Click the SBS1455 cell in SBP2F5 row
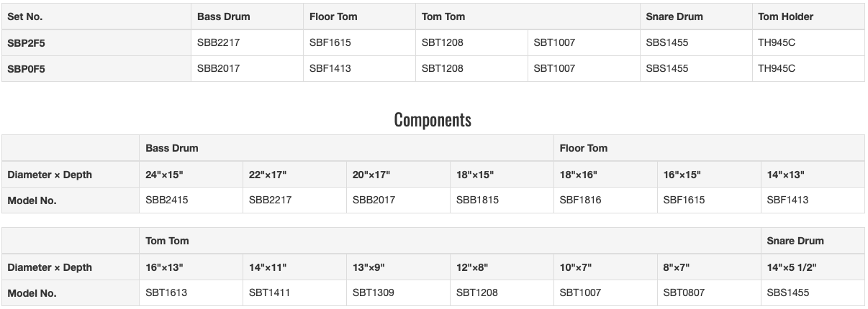The height and width of the screenshot is (309, 868). click(x=697, y=42)
